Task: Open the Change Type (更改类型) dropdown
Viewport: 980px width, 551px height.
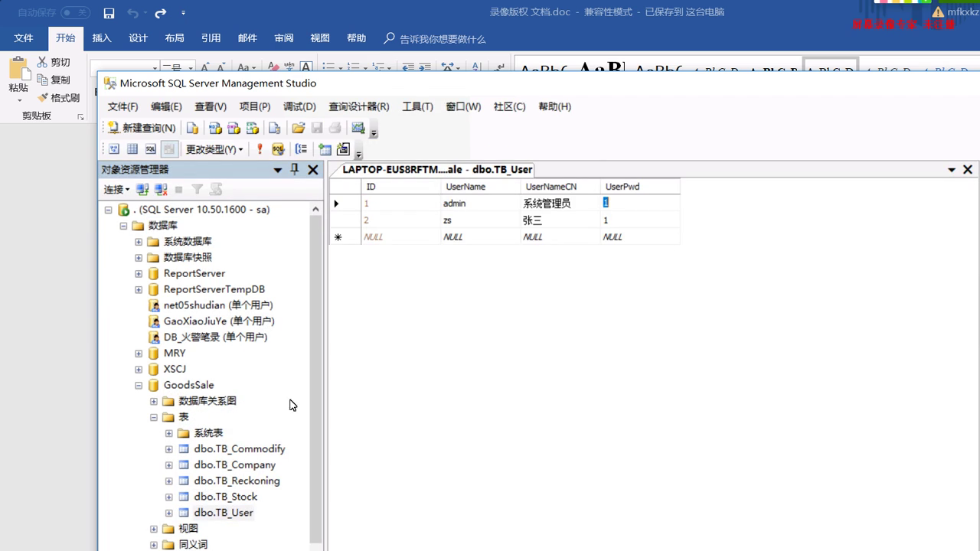Action: coord(214,149)
